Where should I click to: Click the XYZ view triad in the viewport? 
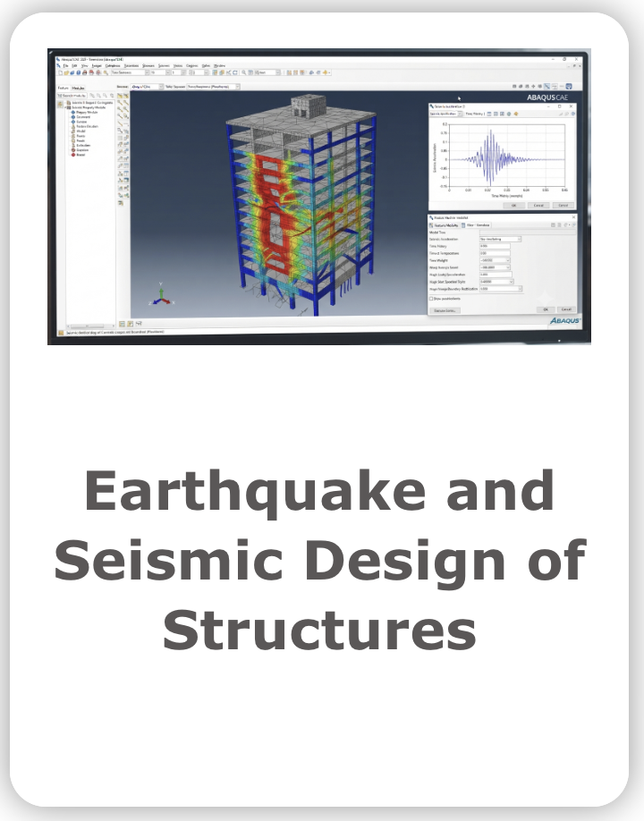pos(161,296)
